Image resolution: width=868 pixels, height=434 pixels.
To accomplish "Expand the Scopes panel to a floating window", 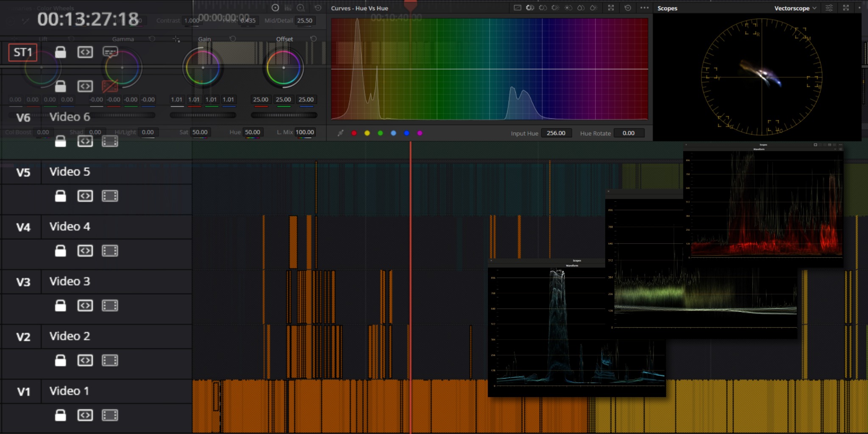I will coord(846,8).
